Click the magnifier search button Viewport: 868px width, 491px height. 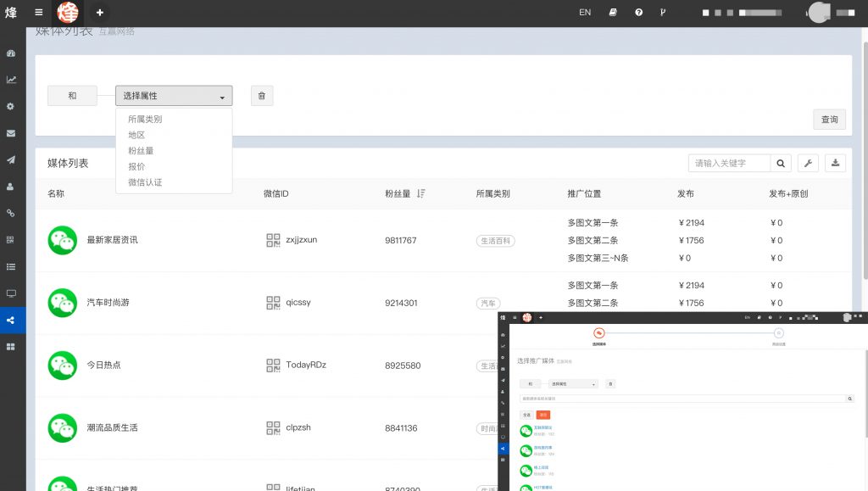[781, 164]
